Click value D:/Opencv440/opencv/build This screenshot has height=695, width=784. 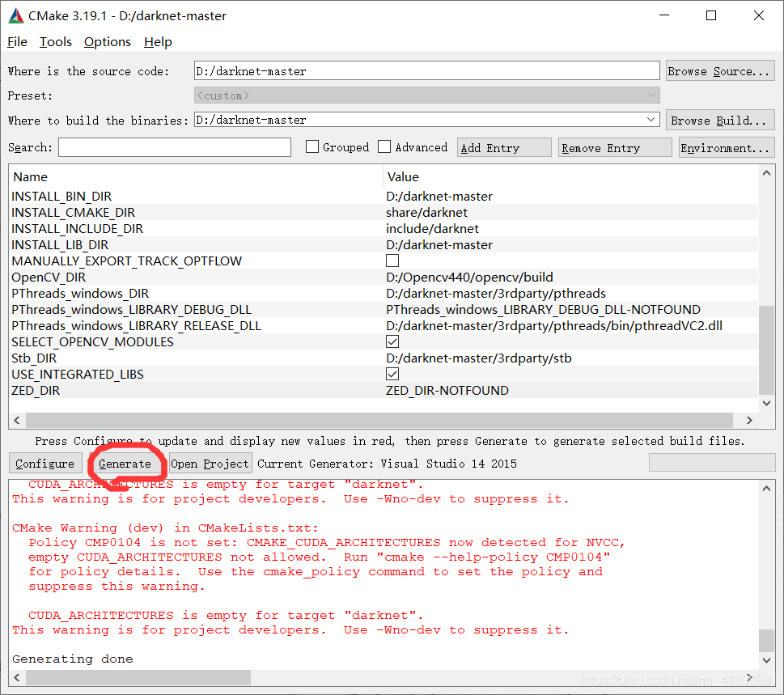click(x=469, y=278)
